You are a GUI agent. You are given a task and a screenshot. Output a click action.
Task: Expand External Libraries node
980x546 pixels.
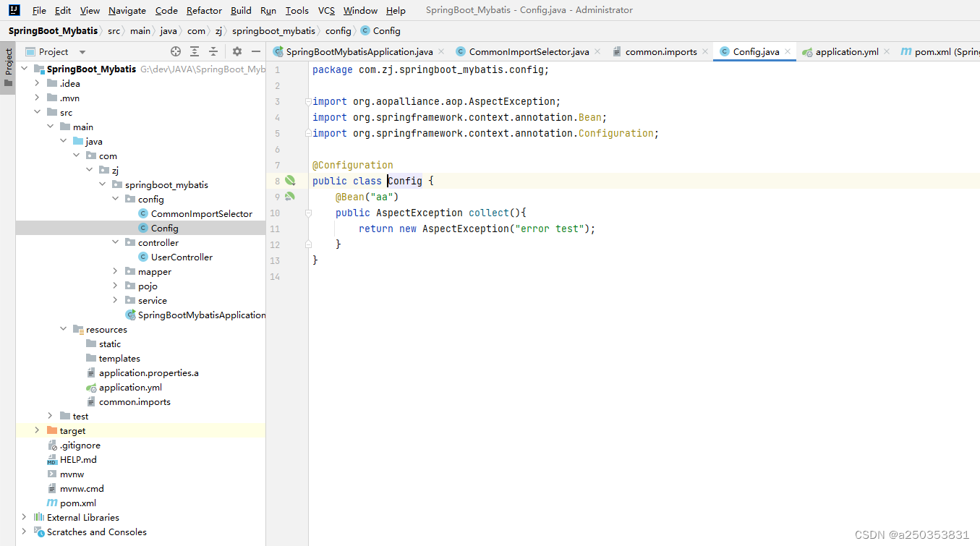pyautogui.click(x=25, y=517)
